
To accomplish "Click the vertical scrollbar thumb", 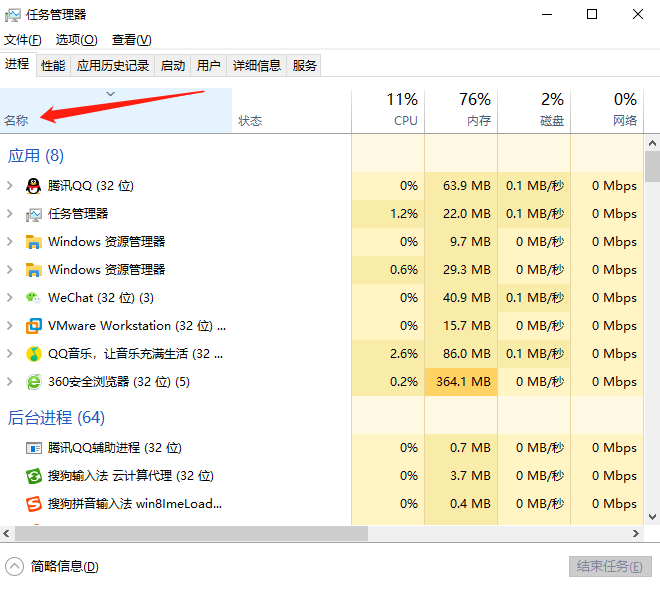I will pyautogui.click(x=652, y=167).
